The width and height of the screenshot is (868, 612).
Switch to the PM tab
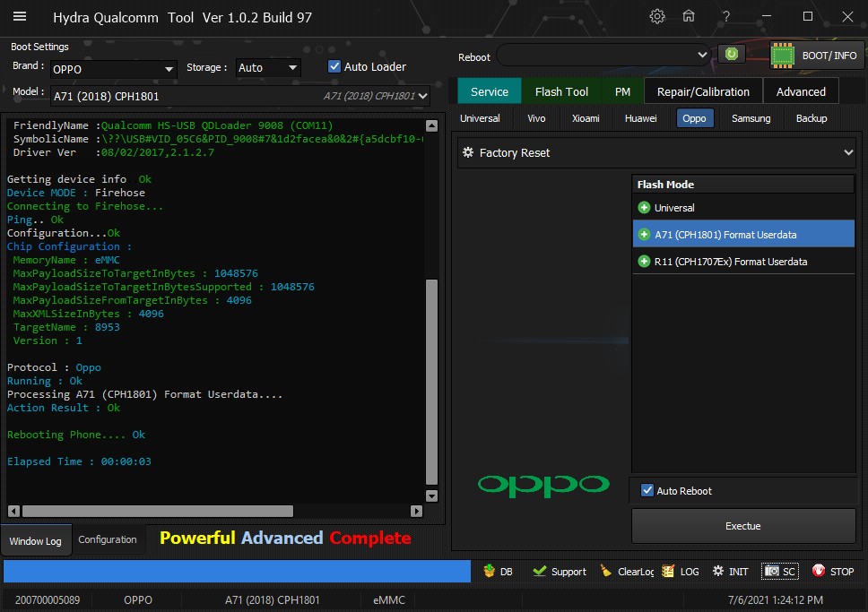tap(622, 91)
